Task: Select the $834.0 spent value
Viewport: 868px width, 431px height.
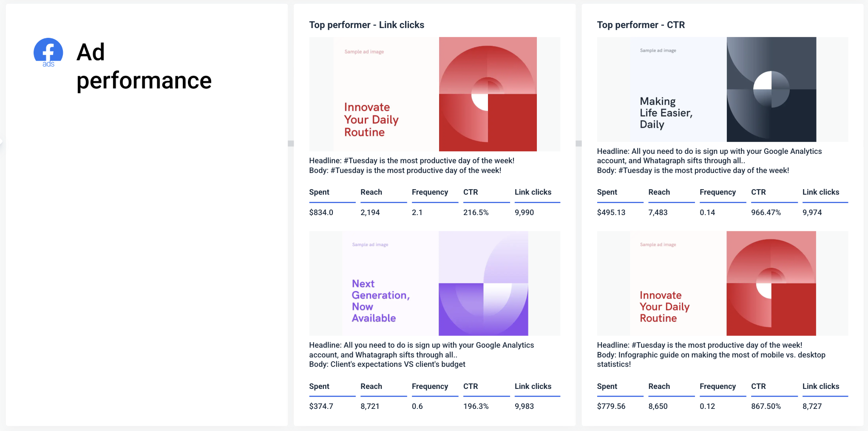Action: [x=321, y=213]
